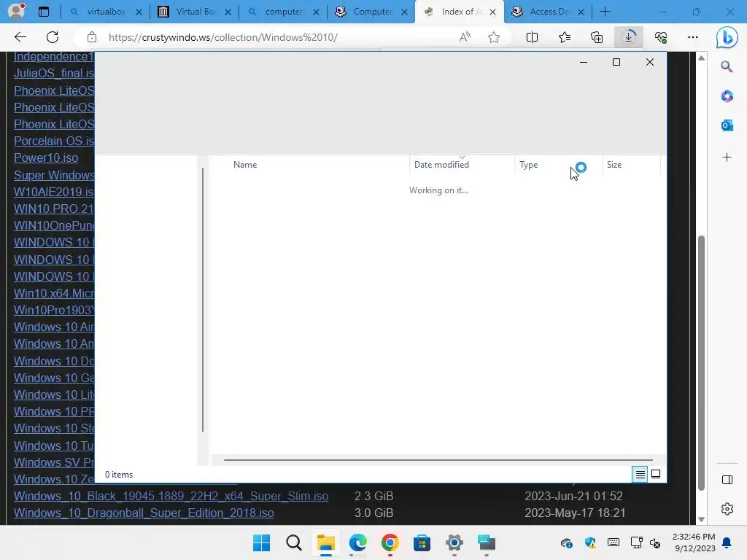Switch Explorer to details view icon
747x560 pixels.
pos(640,474)
